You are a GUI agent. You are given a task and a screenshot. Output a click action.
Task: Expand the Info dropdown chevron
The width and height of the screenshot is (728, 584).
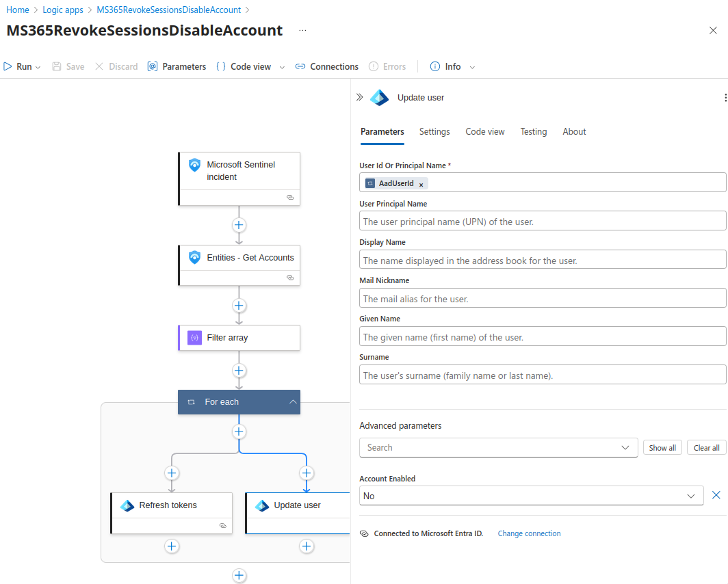click(x=472, y=67)
